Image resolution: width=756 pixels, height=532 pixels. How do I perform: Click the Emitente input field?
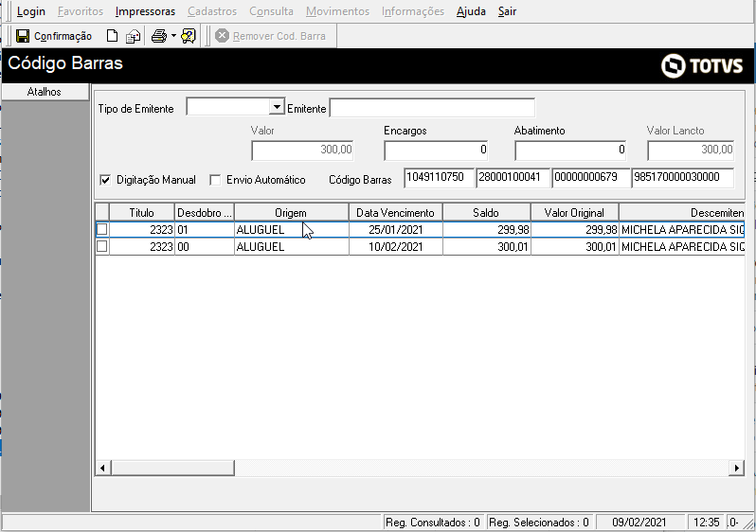(x=432, y=108)
